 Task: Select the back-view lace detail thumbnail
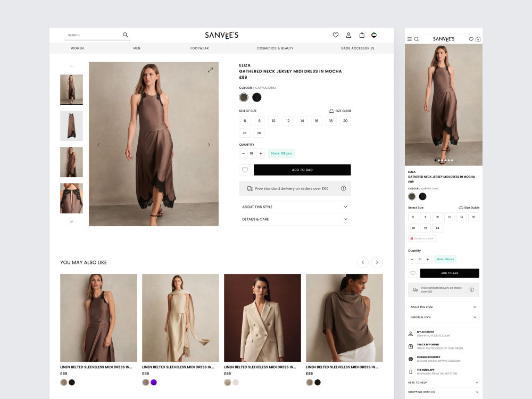tap(72, 198)
